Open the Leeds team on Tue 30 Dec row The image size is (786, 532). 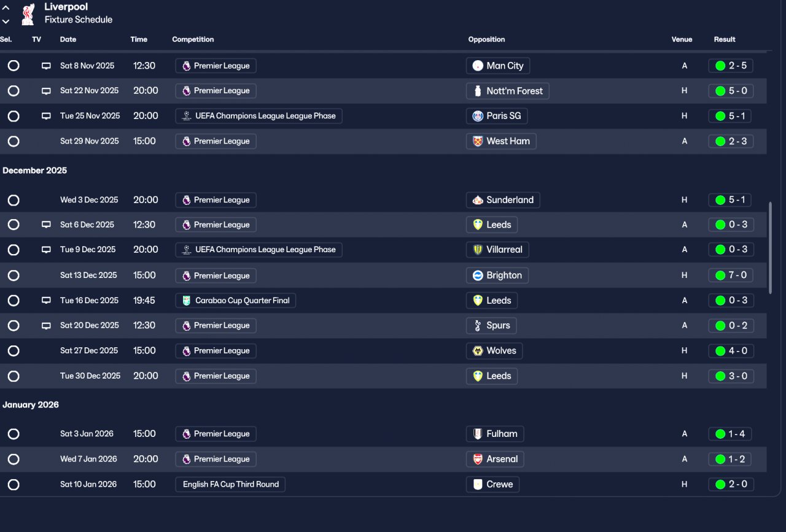click(492, 376)
